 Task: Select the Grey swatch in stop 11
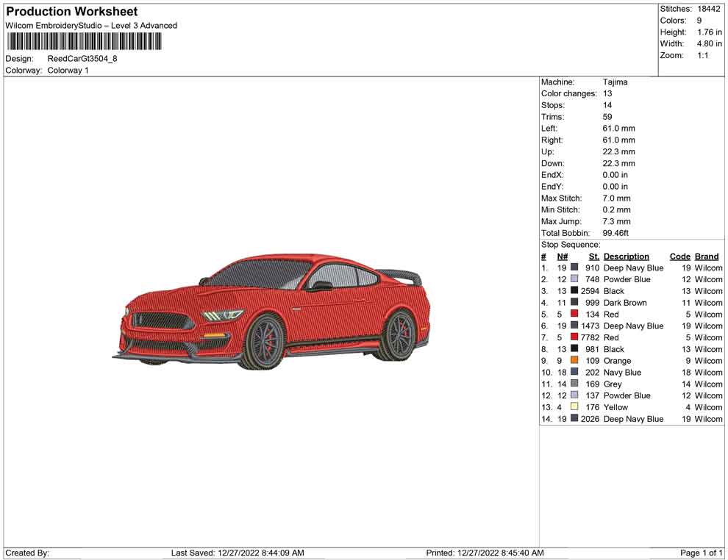click(574, 383)
